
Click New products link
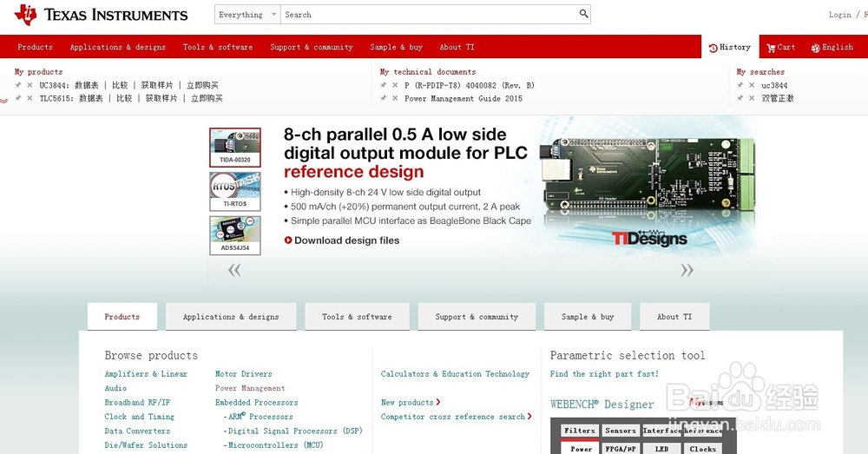tap(411, 403)
